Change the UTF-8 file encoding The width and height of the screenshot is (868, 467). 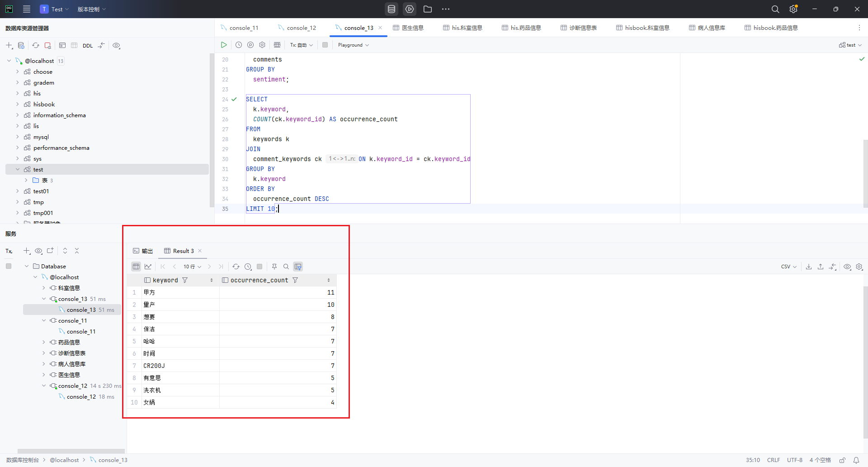coord(795,460)
